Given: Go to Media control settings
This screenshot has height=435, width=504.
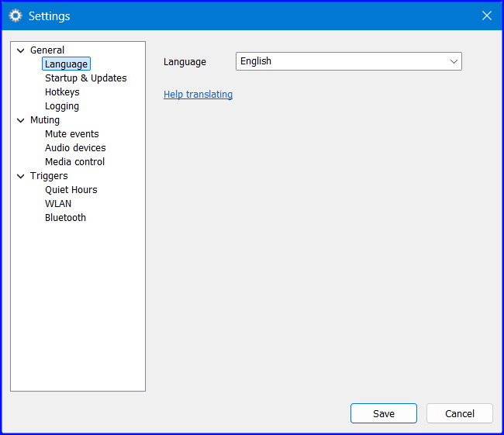Looking at the screenshot, I should point(74,162).
